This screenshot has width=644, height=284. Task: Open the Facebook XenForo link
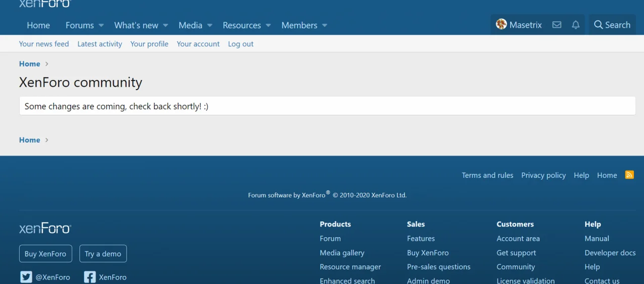coord(105,277)
